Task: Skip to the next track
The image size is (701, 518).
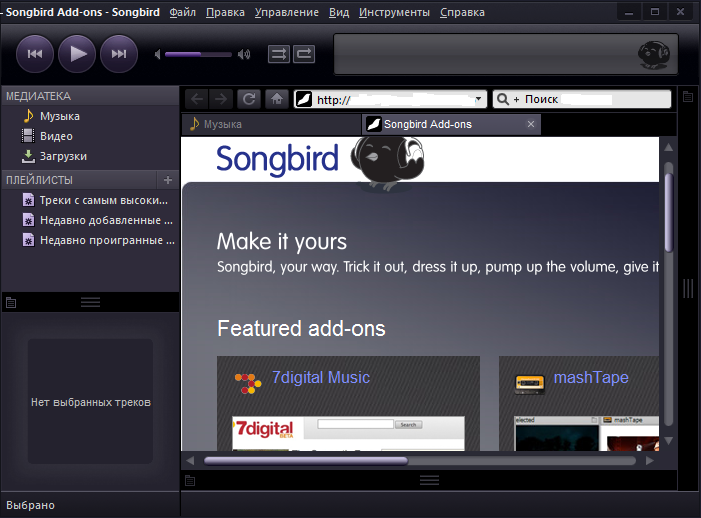Action: coord(119,54)
